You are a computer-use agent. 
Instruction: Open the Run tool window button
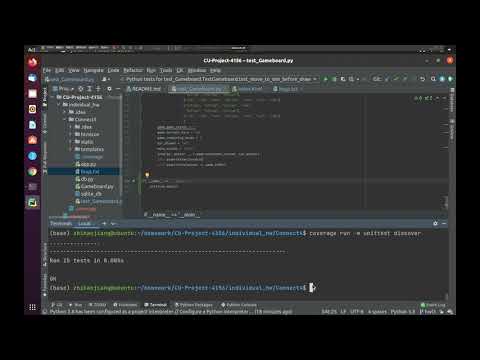75,305
